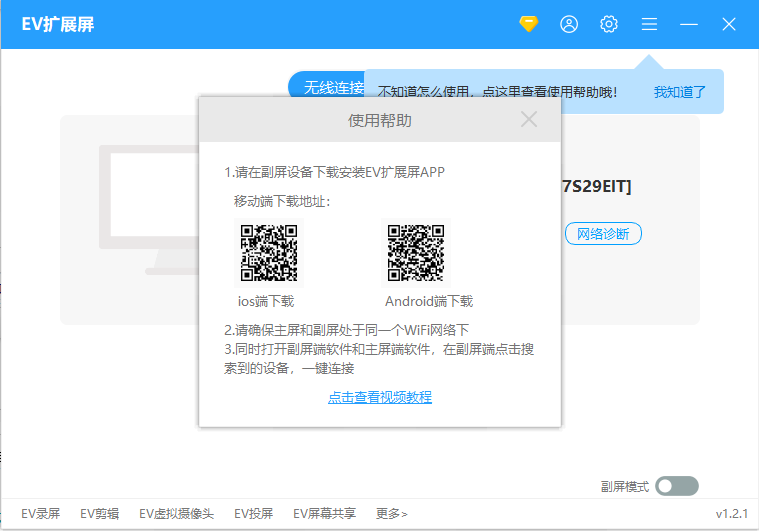Click the EV扩展屏 title text
The height and width of the screenshot is (531, 759).
coord(58,24)
